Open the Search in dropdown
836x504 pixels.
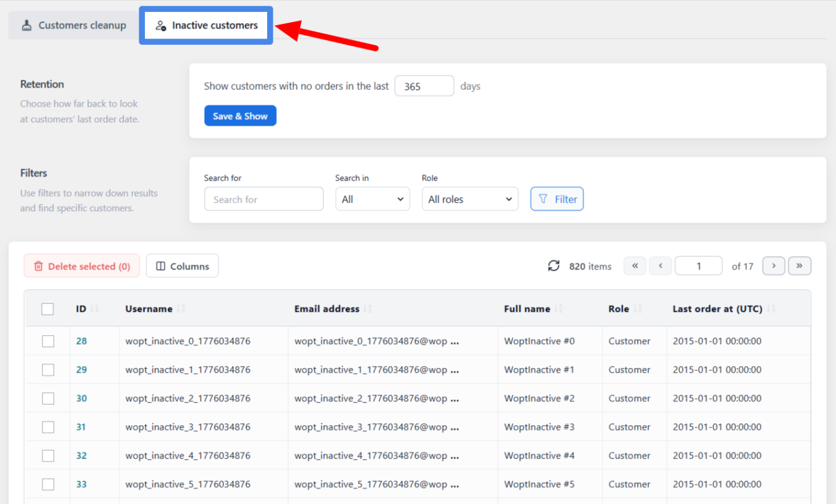pos(372,199)
